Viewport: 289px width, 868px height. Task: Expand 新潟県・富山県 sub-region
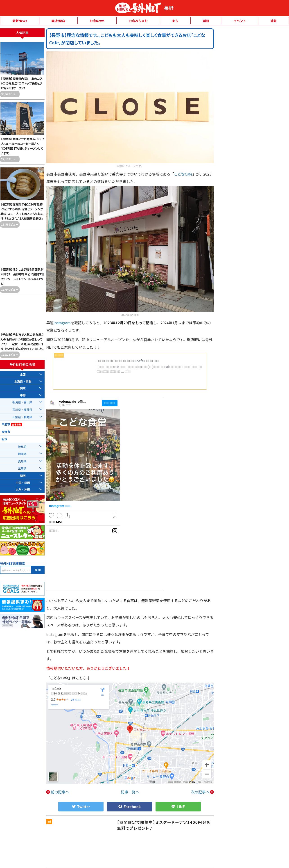tap(22, 402)
